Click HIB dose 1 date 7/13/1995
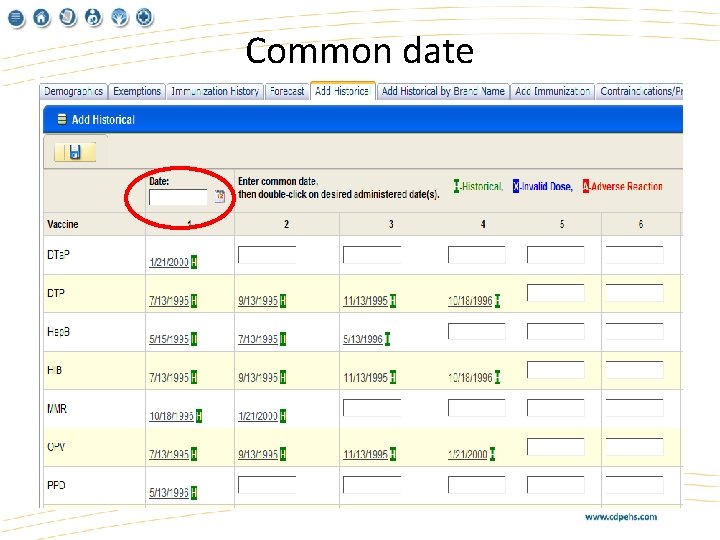The height and width of the screenshot is (540, 720). pos(169,377)
